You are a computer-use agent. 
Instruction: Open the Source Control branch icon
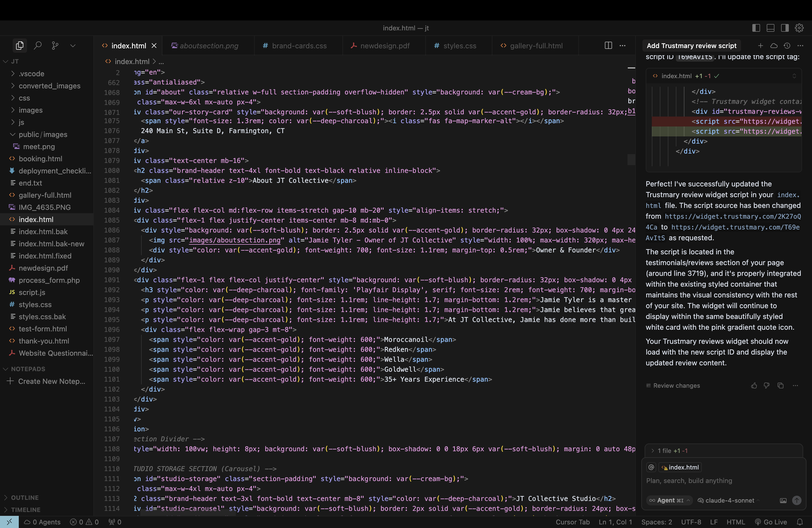55,45
